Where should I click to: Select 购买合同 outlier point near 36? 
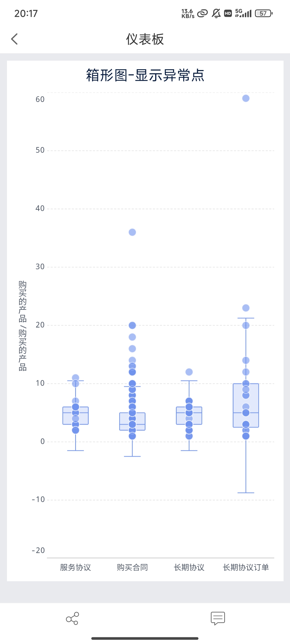[132, 232]
